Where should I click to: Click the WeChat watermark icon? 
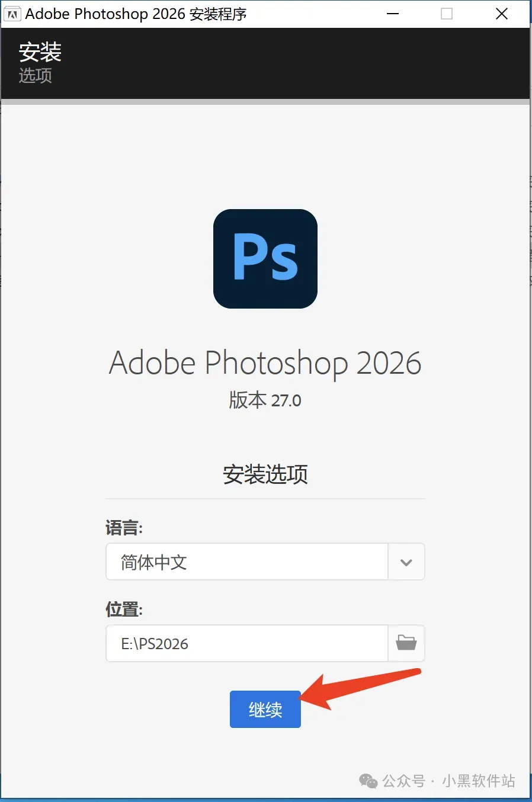click(x=368, y=781)
